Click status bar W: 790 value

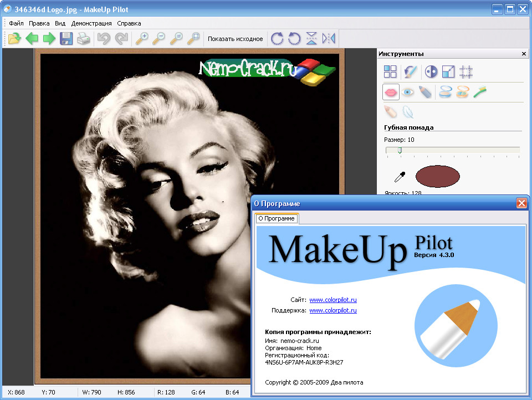[91, 392]
